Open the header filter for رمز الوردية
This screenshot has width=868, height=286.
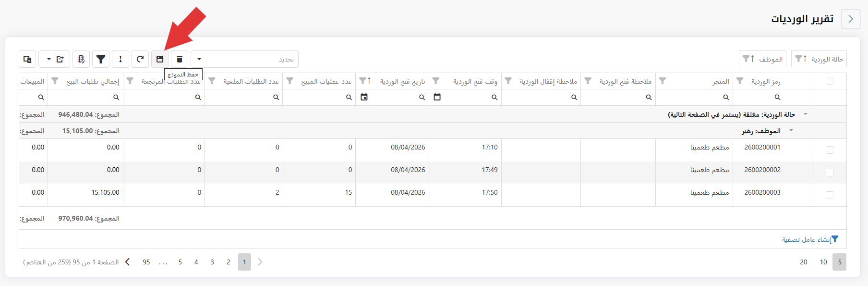tap(740, 81)
